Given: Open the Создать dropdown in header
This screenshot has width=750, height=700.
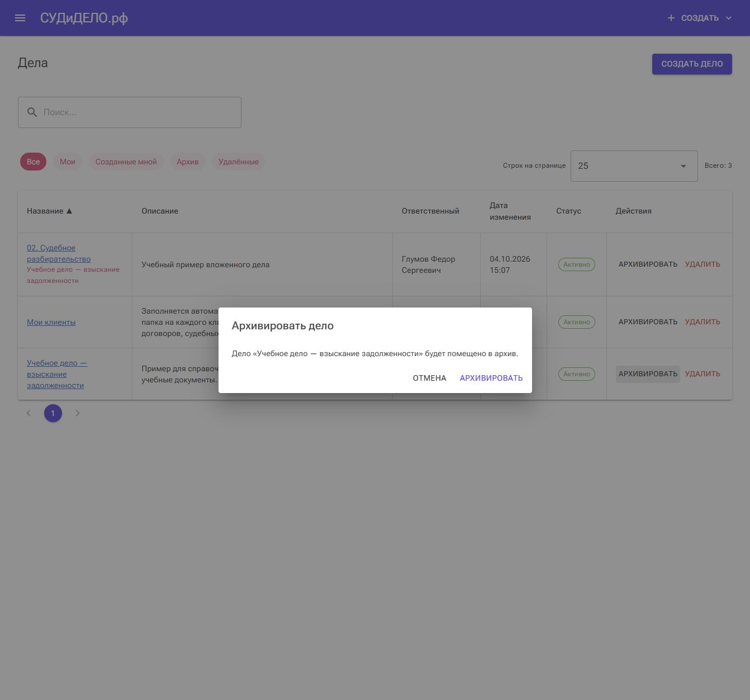Looking at the screenshot, I should click(699, 18).
